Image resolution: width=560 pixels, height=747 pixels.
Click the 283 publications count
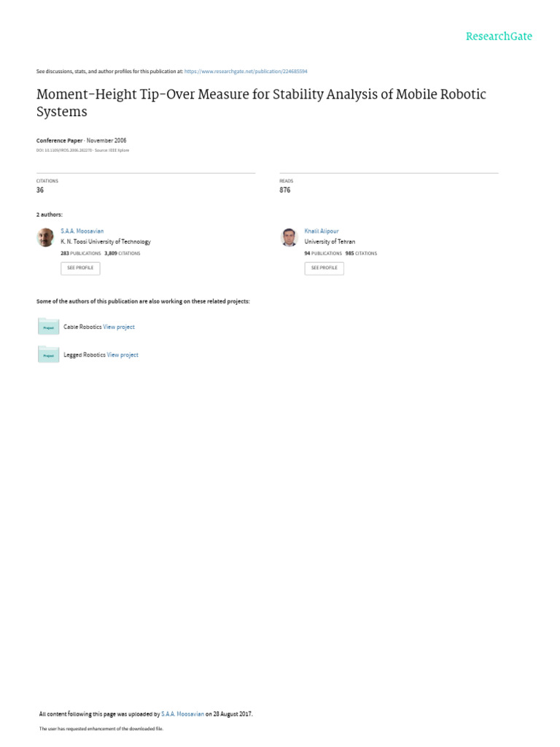pyautogui.click(x=80, y=253)
